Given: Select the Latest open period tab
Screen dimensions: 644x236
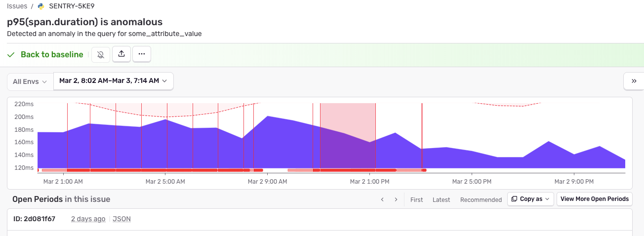Looking at the screenshot, I should pyautogui.click(x=441, y=199).
